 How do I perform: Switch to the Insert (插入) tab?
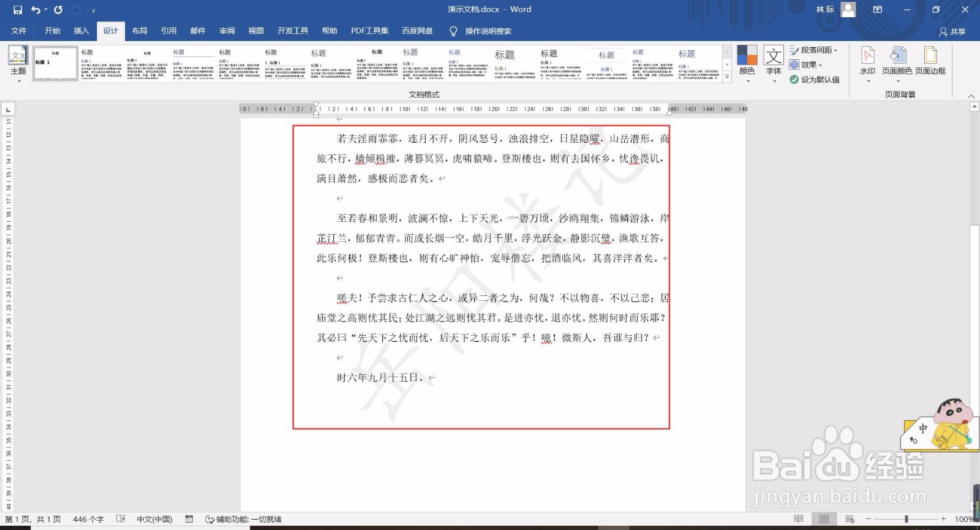81,31
